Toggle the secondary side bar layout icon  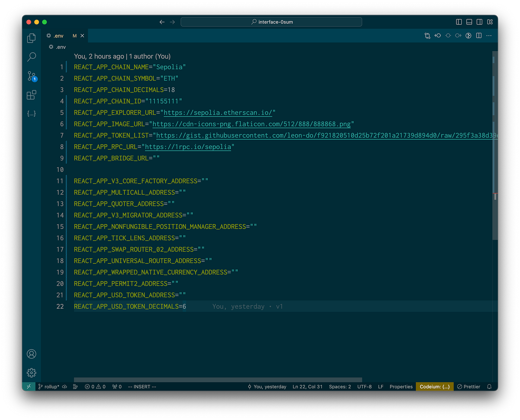coord(480,22)
